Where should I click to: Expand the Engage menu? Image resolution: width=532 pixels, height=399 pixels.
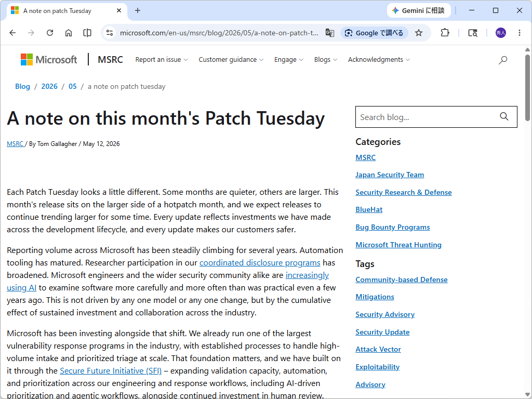pos(289,60)
